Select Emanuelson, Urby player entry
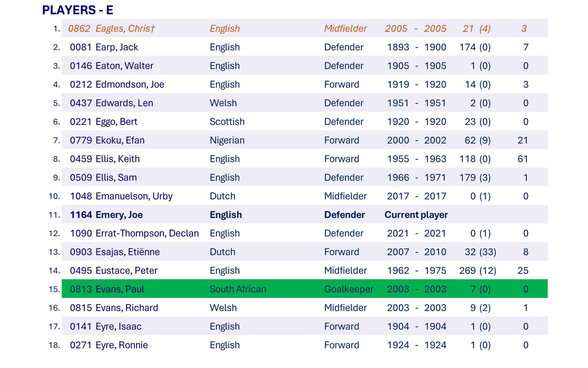588x368 pixels. tap(134, 196)
